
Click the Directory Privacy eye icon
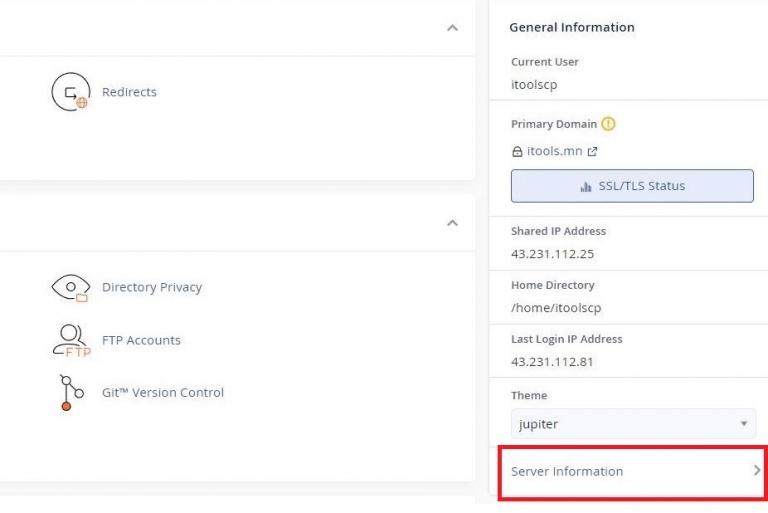(x=71, y=288)
